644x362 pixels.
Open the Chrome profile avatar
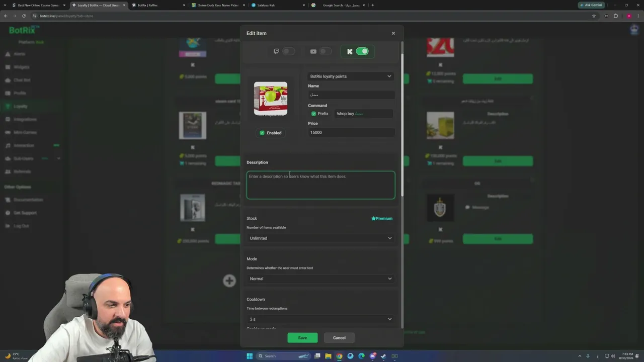(629, 16)
